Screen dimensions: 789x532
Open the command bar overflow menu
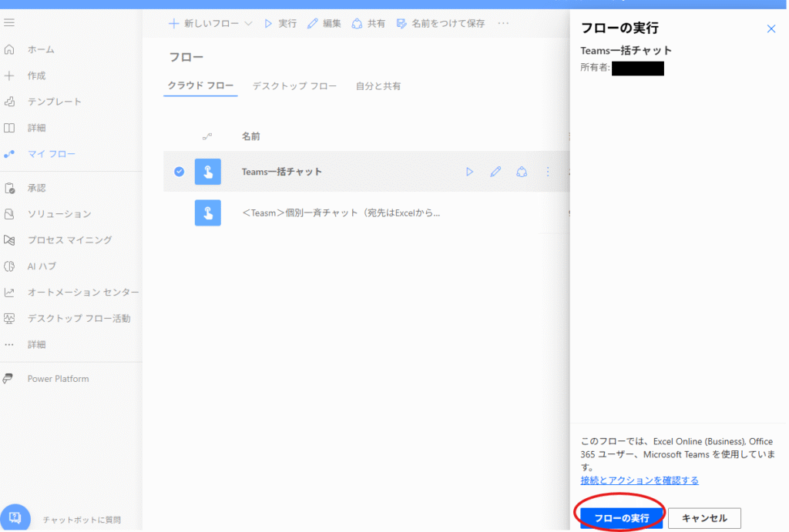(x=503, y=23)
